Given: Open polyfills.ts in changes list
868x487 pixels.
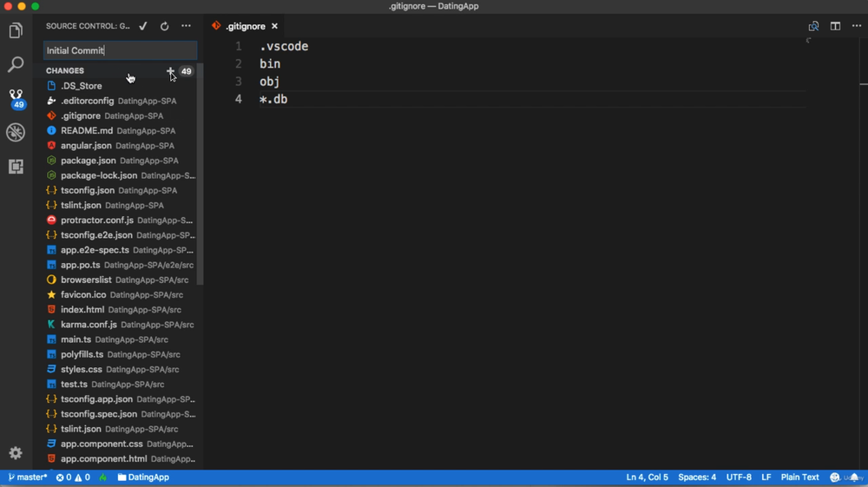Looking at the screenshot, I should point(120,355).
